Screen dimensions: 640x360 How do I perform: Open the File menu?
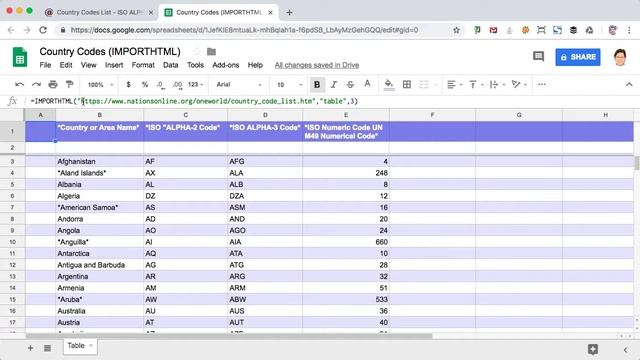(45, 65)
